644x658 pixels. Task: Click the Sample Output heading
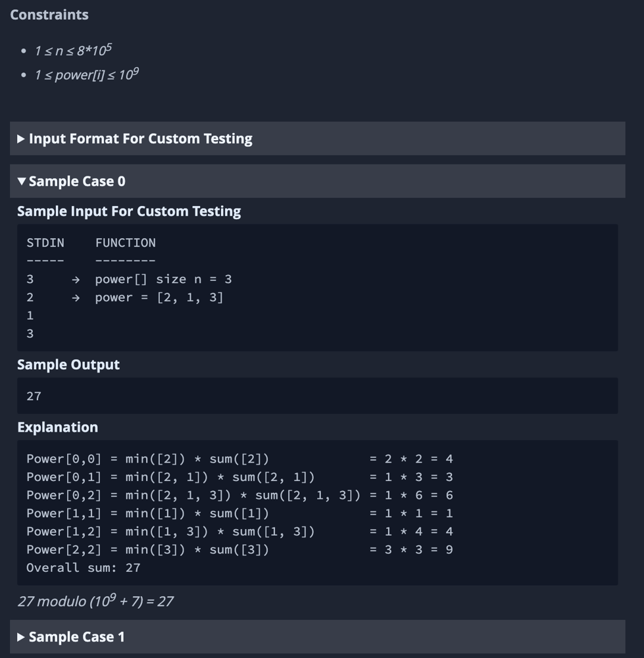[68, 365]
